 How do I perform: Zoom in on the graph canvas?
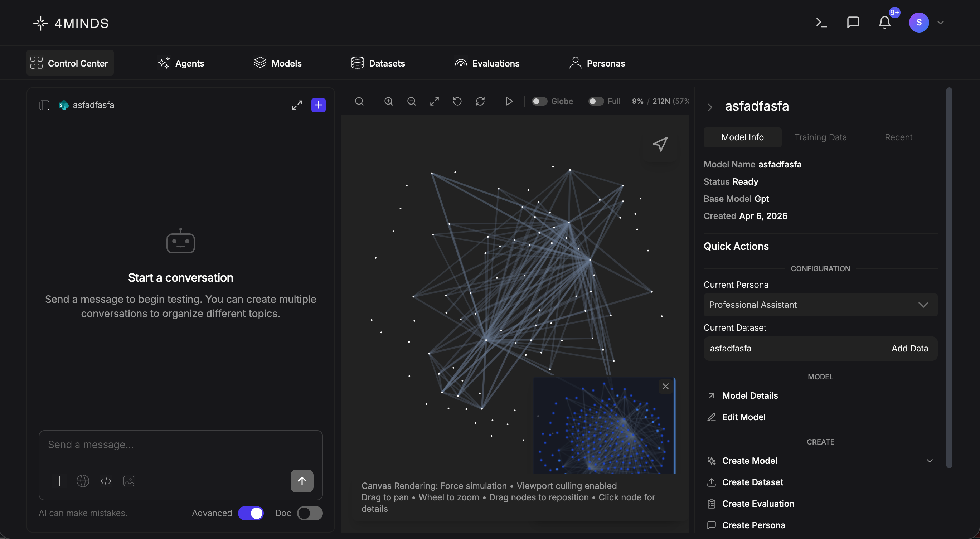388,101
